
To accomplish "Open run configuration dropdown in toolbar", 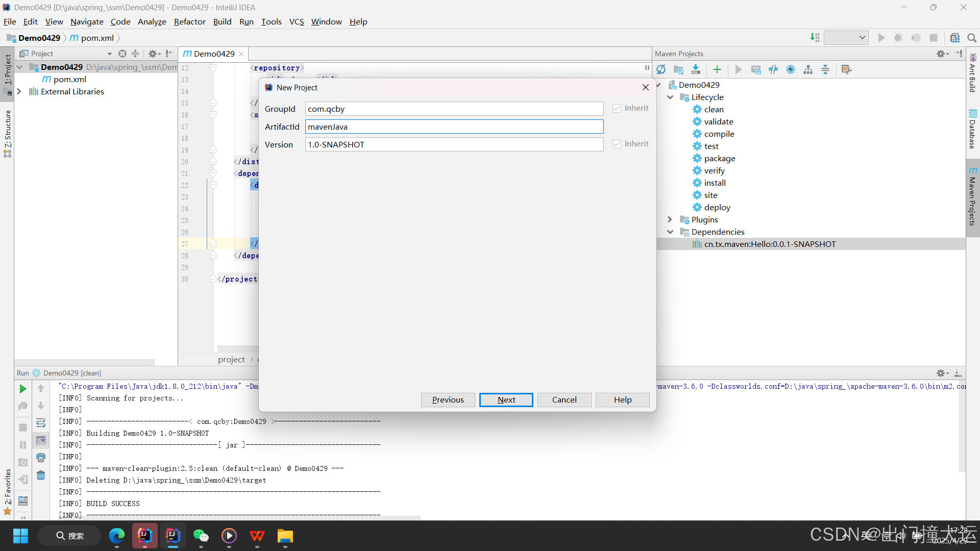I will pos(846,38).
